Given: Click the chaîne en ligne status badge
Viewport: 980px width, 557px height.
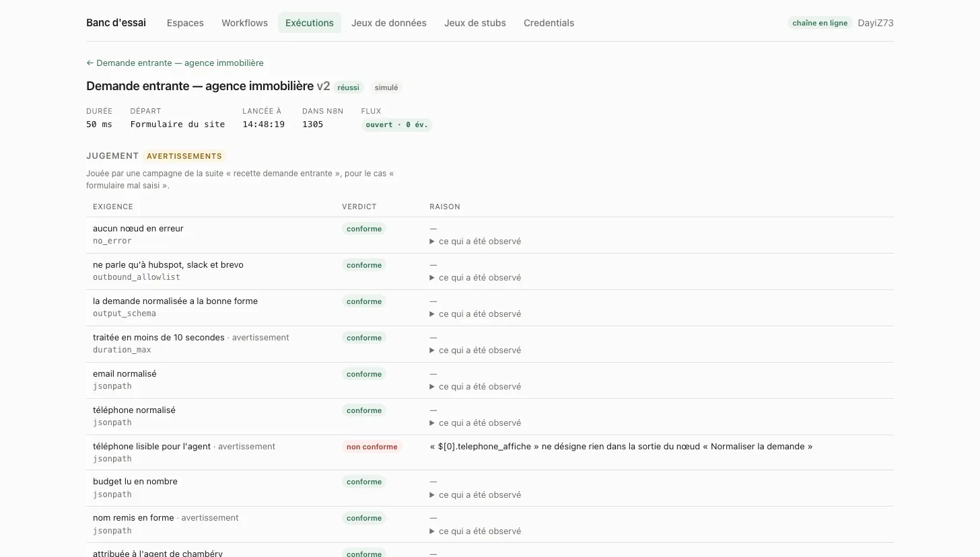Looking at the screenshot, I should pyautogui.click(x=820, y=23).
